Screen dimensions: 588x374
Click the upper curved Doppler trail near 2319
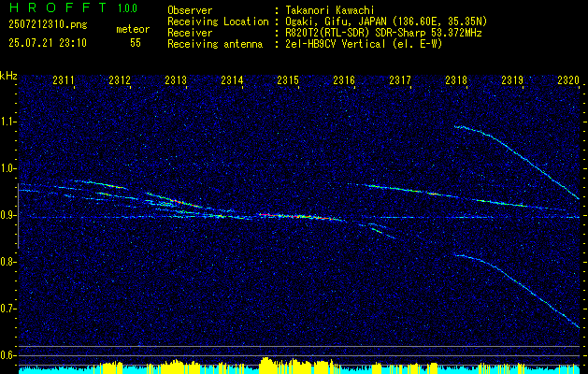click(x=525, y=158)
